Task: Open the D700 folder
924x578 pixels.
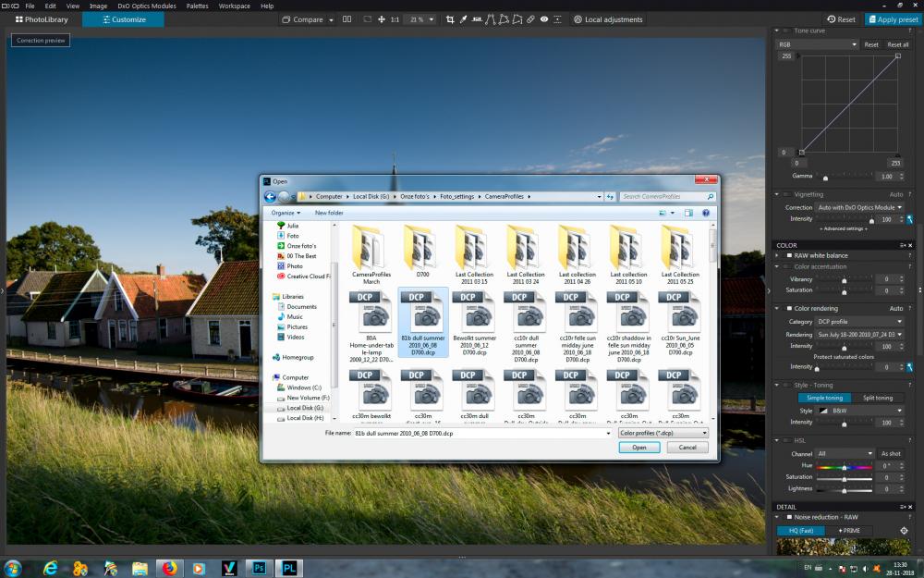Action: pyautogui.click(x=422, y=252)
